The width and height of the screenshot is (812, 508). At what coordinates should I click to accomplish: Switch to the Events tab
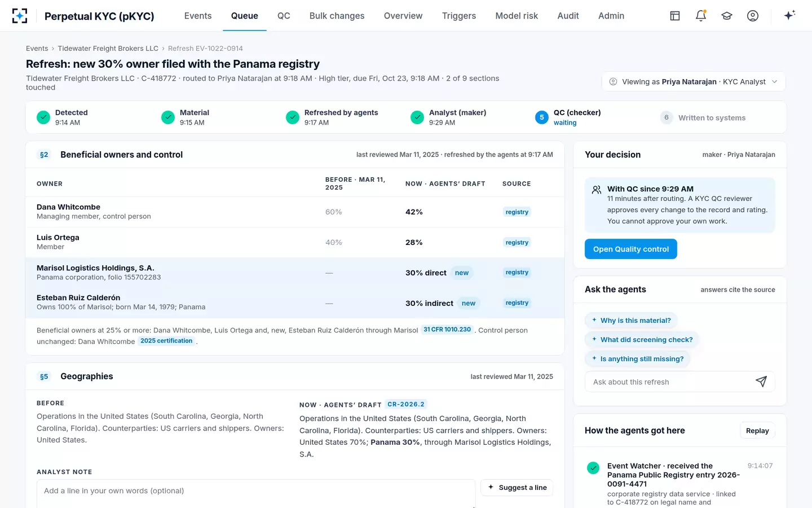click(198, 16)
